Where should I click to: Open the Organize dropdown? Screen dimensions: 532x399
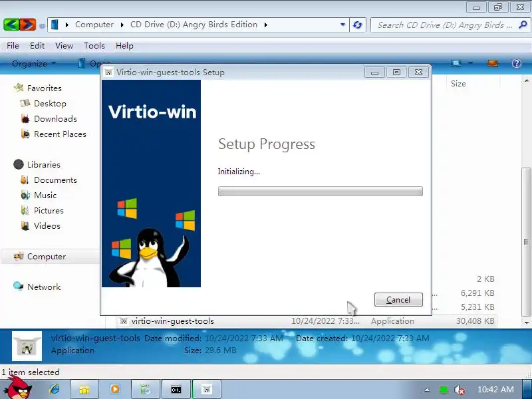[x=34, y=63]
